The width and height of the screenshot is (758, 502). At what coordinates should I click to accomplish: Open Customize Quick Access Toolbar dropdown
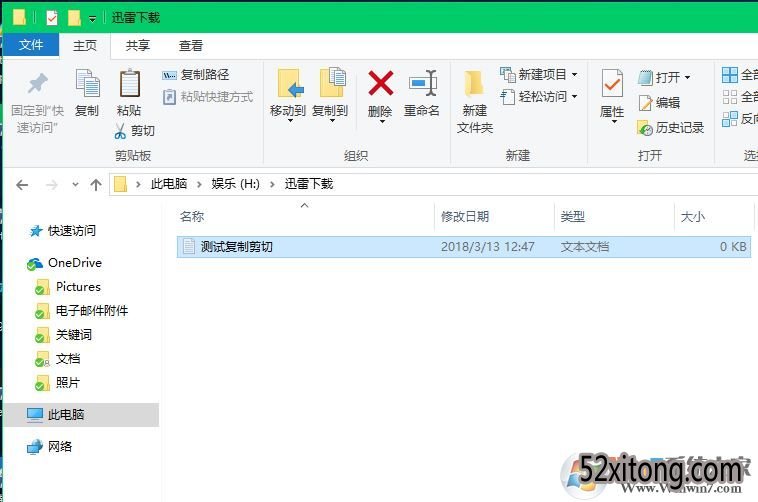(92, 19)
